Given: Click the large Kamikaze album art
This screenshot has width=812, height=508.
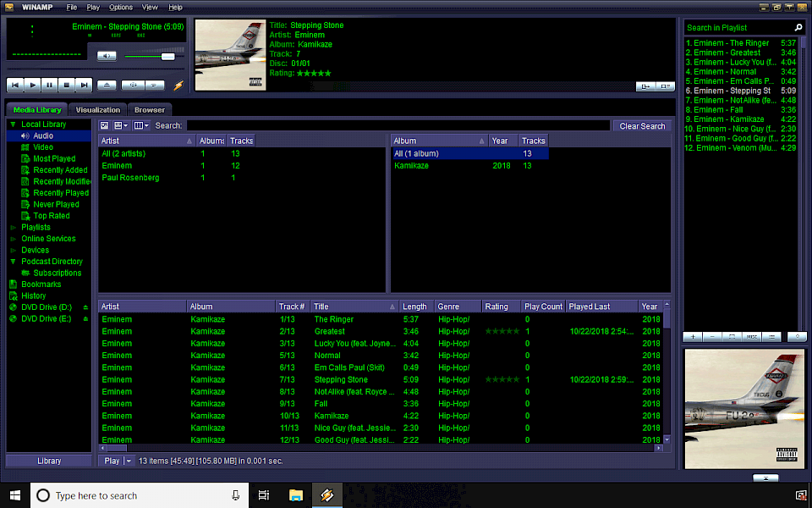Looking at the screenshot, I should (745, 409).
